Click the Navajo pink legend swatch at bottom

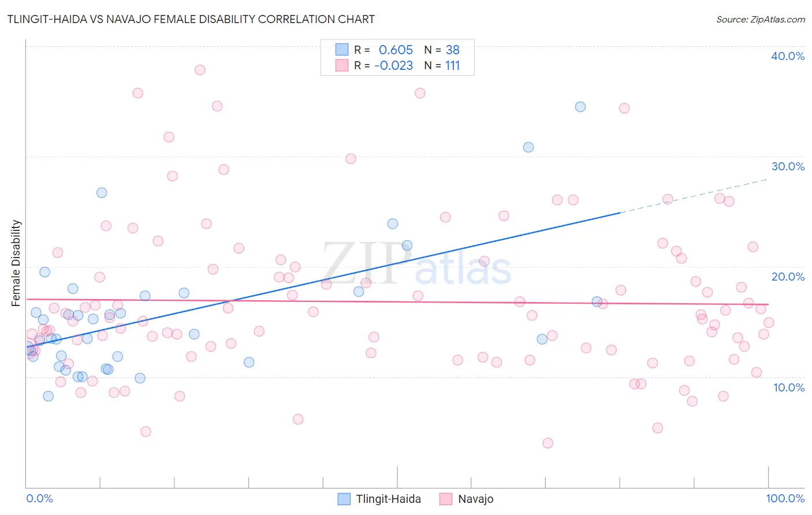tap(445, 499)
